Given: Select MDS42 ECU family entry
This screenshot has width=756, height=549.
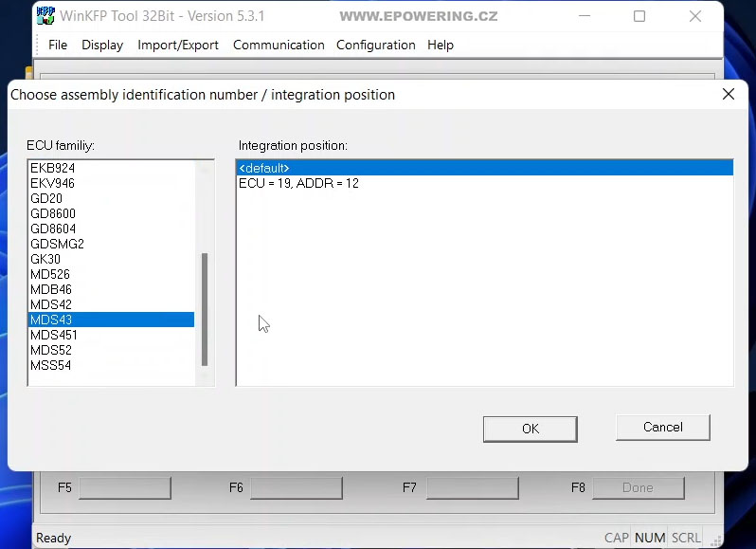Looking at the screenshot, I should (x=112, y=305).
